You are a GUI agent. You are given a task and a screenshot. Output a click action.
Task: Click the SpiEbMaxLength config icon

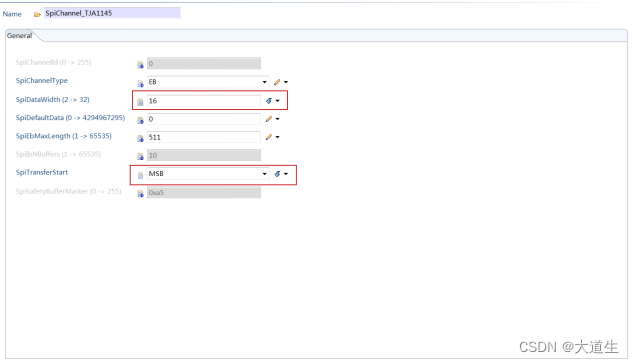140,138
